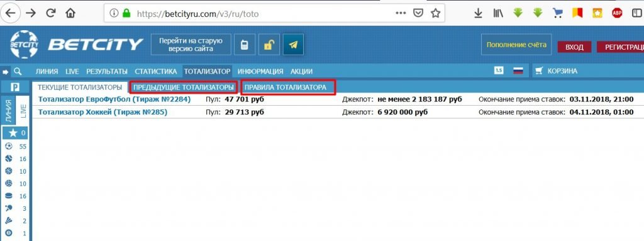Click the yellow star extension icon
The height and width of the screenshot is (241, 644).
click(597, 13)
